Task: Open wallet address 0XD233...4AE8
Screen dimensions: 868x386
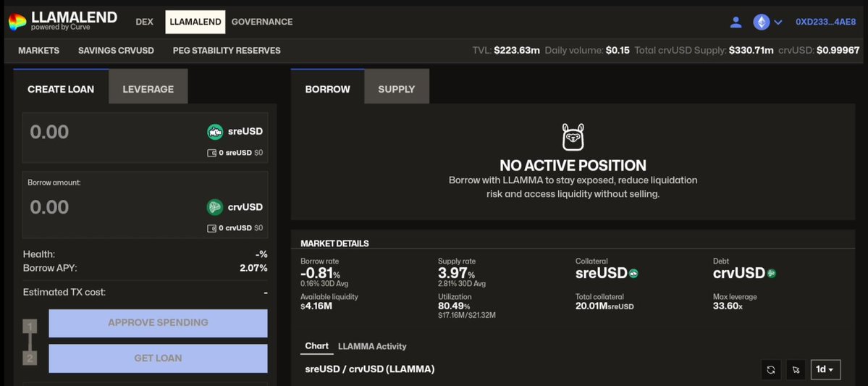Action: point(827,22)
